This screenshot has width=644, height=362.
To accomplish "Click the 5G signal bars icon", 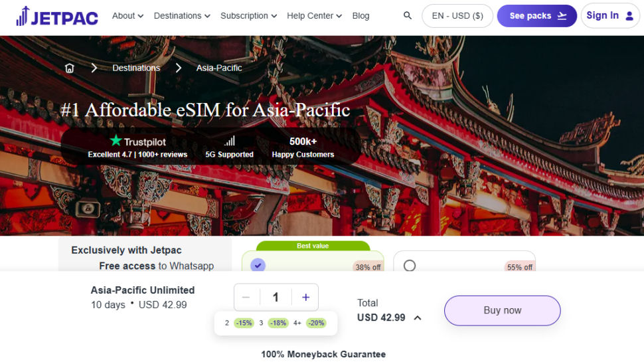I will 230,141.
